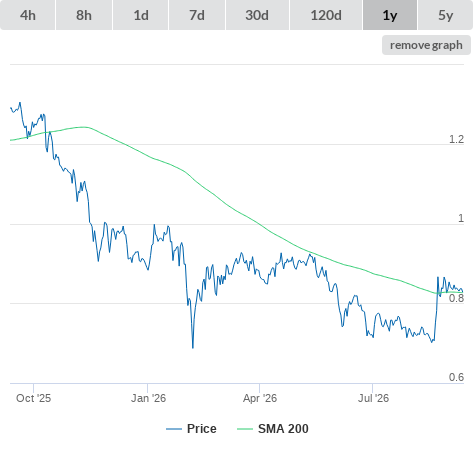The width and height of the screenshot is (474, 455).
Task: Click the 1.2 y-axis value label
Action: click(x=456, y=139)
